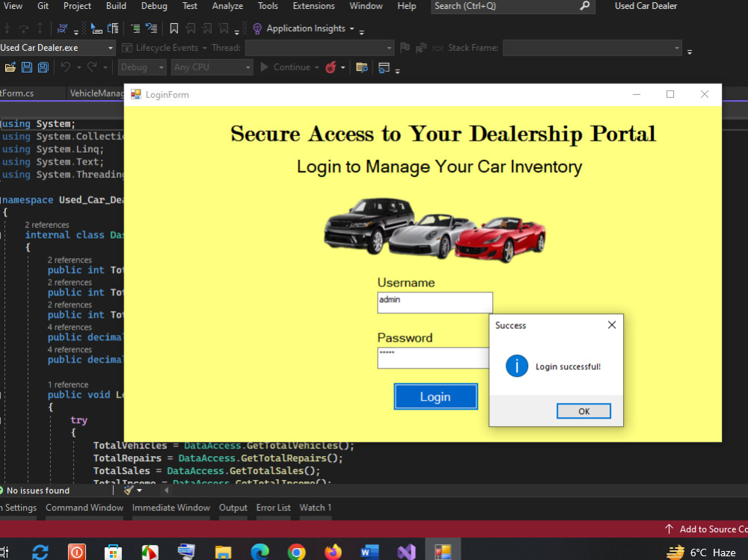
Task: Toggle a bookmark on current line
Action: pos(174,28)
